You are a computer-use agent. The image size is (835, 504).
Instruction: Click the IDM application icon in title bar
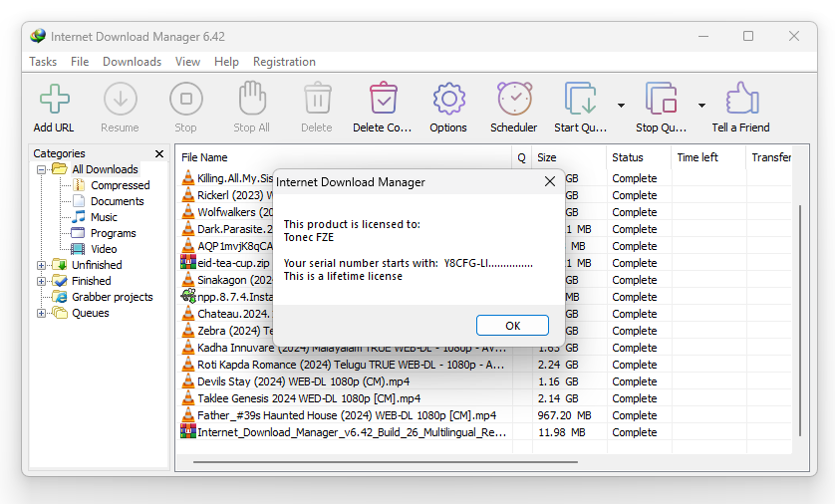[x=38, y=36]
